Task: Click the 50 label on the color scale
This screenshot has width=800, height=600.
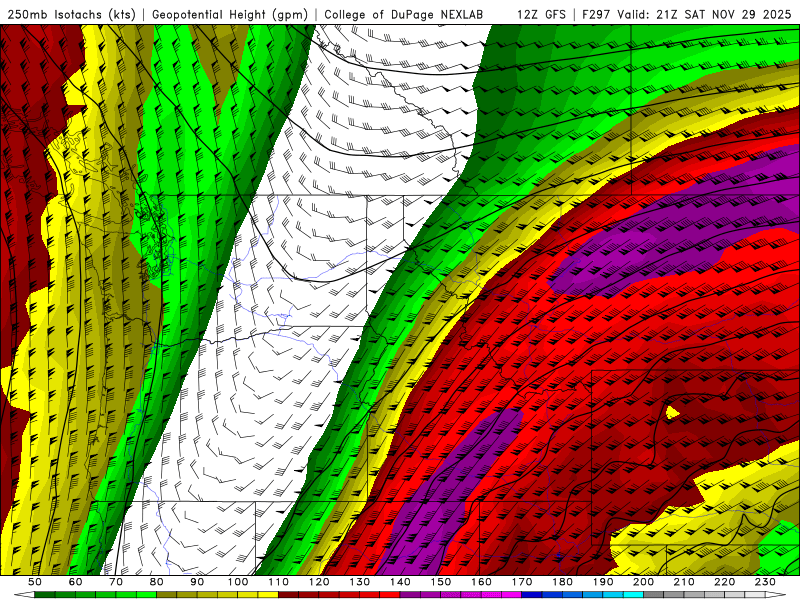Action: click(35, 582)
